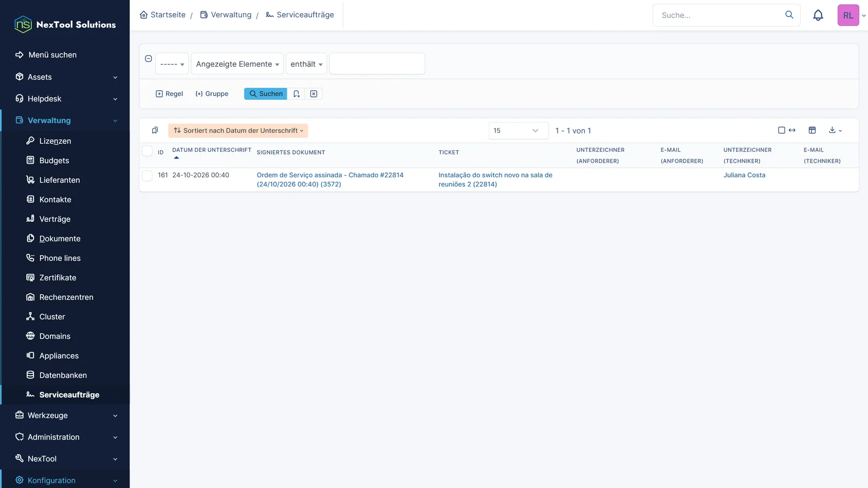This screenshot has height=488, width=868.
Task: Open Juliana Costa technician link
Action: 744,175
